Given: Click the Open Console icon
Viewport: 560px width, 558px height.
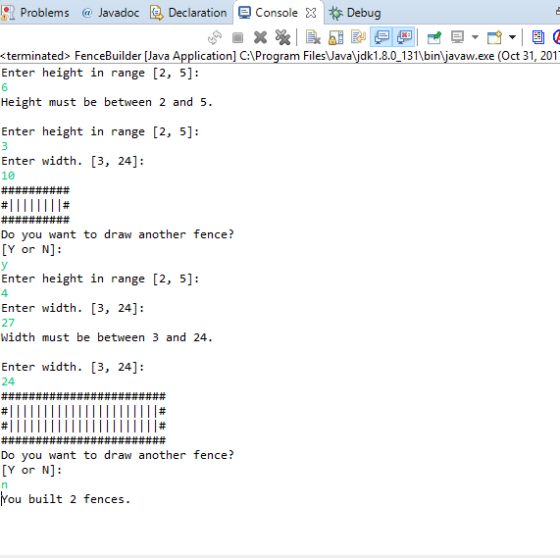Looking at the screenshot, I should click(495, 37).
